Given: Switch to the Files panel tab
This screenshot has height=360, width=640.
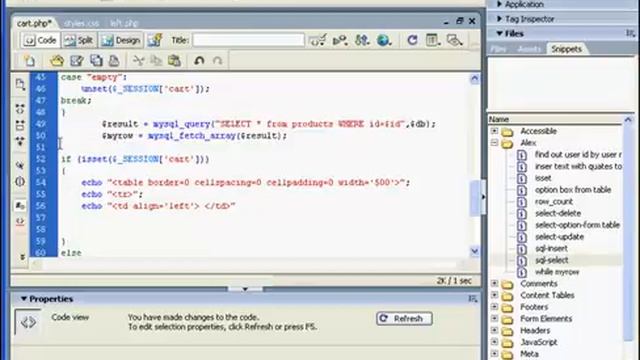Looking at the screenshot, I should pos(498,49).
